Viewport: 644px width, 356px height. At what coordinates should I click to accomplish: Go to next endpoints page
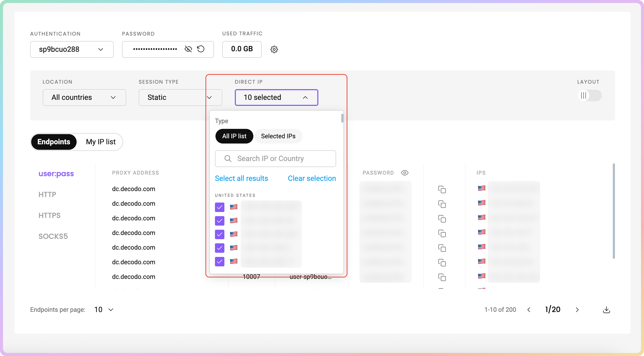pyautogui.click(x=577, y=310)
